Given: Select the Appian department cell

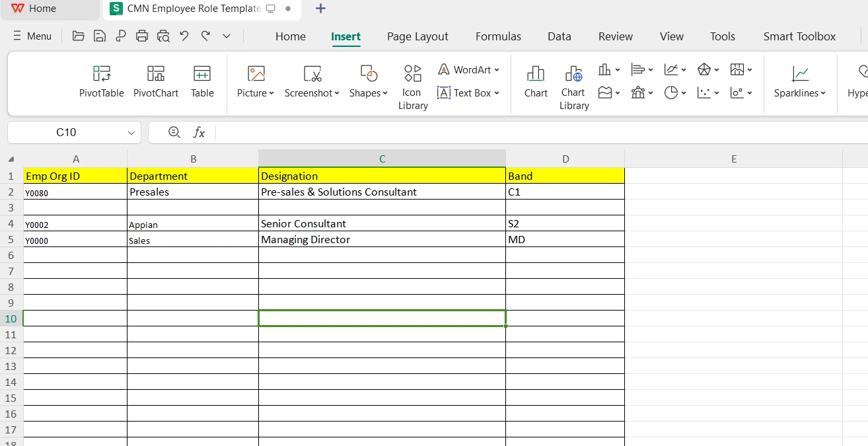Looking at the screenshot, I should click(193, 223).
